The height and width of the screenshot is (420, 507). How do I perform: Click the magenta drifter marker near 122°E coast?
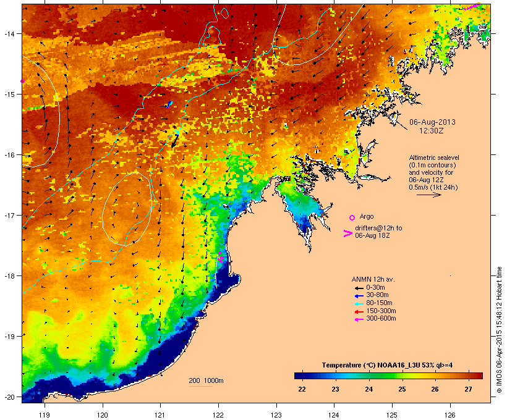[220, 258]
